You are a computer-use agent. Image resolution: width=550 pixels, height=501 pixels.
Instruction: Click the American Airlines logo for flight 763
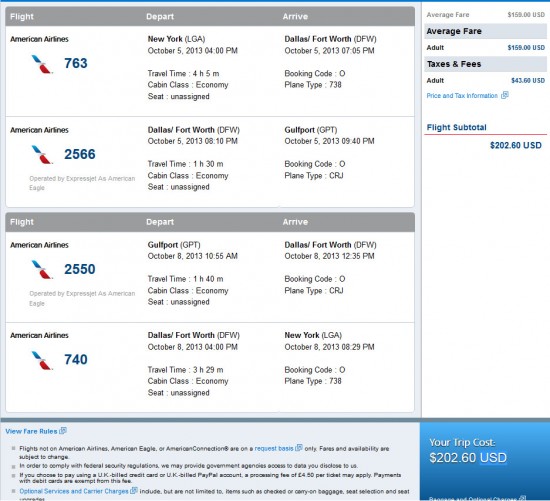pyautogui.click(x=42, y=64)
